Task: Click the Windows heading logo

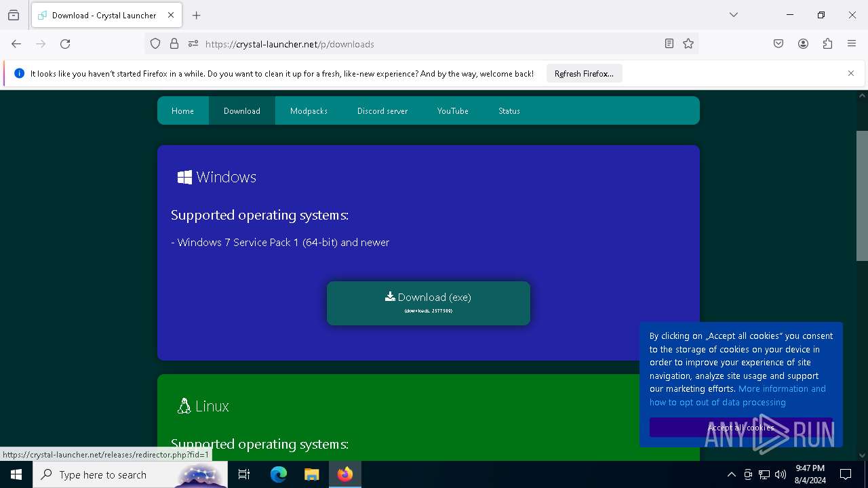Action: point(184,177)
